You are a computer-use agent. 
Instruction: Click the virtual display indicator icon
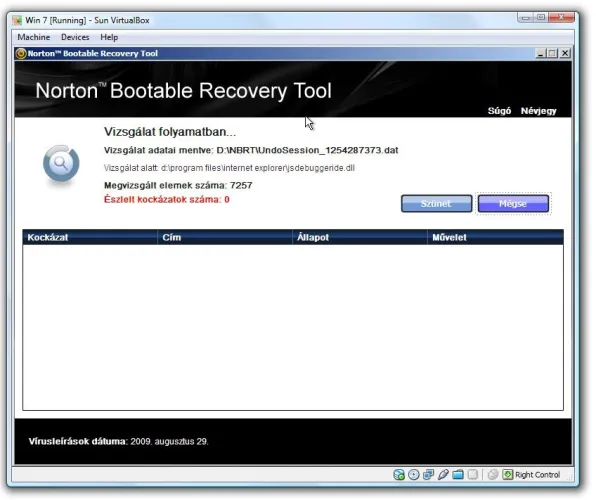pyautogui.click(x=473, y=475)
